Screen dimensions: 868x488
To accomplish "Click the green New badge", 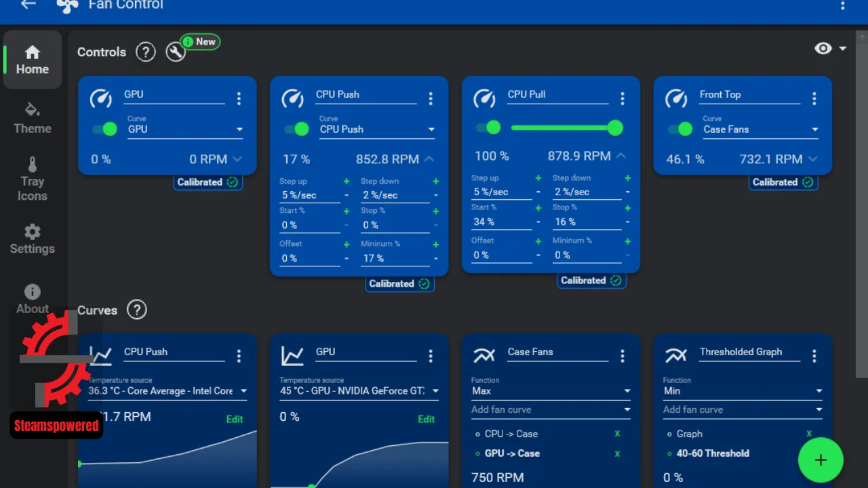I will coord(200,42).
